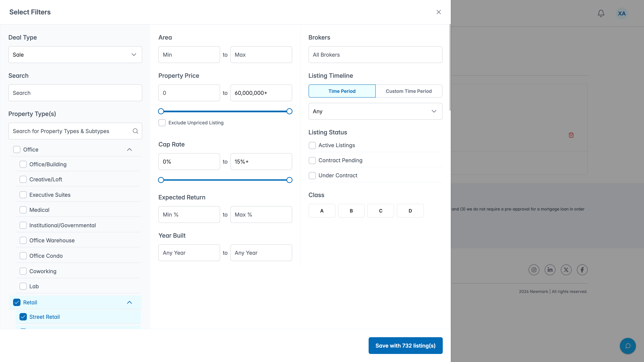Image resolution: width=644 pixels, height=362 pixels.
Task: Open the Deal Type Sale dropdown
Action: tap(75, 54)
